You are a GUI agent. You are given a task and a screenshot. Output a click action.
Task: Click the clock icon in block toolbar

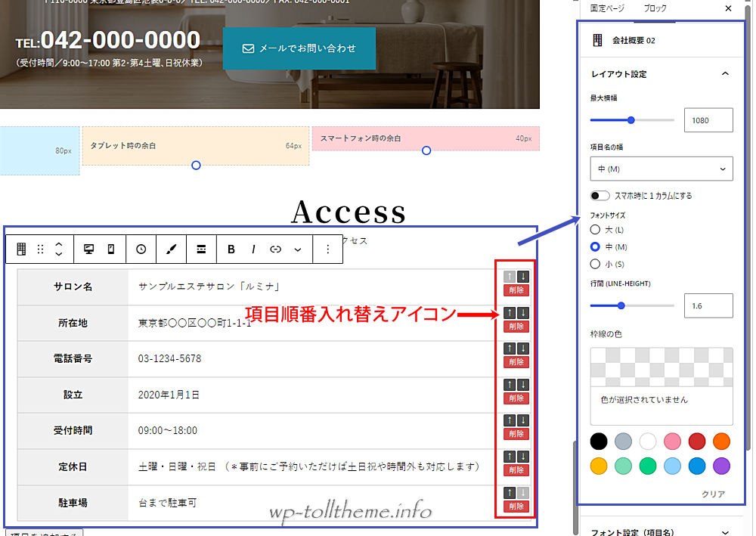coord(141,249)
